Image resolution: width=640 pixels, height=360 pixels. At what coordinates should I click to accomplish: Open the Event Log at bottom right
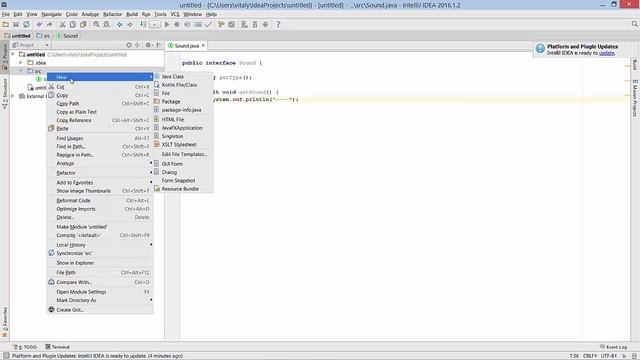tap(613, 347)
